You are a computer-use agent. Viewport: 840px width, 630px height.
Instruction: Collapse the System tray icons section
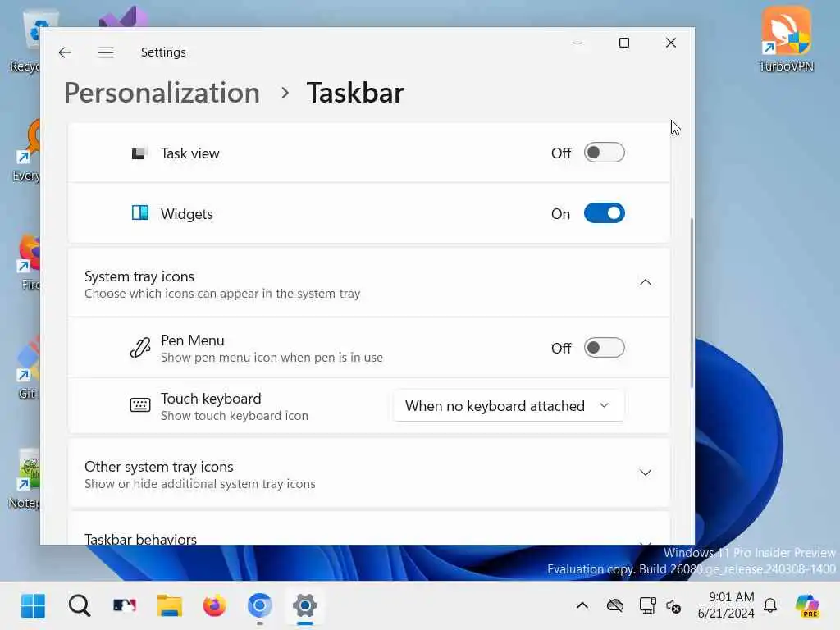pyautogui.click(x=645, y=282)
